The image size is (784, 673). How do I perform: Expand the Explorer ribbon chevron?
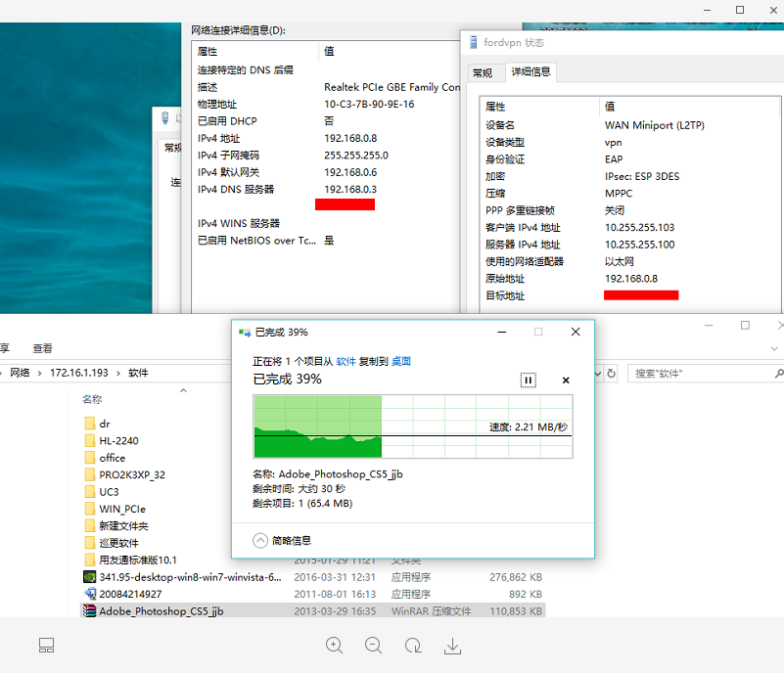point(774,348)
